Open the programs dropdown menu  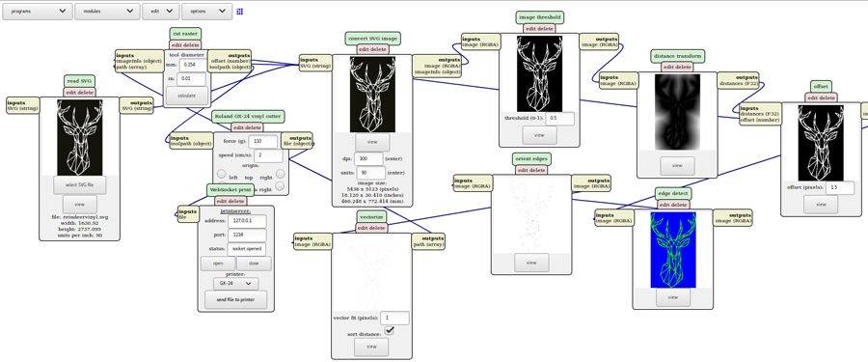[x=37, y=11]
